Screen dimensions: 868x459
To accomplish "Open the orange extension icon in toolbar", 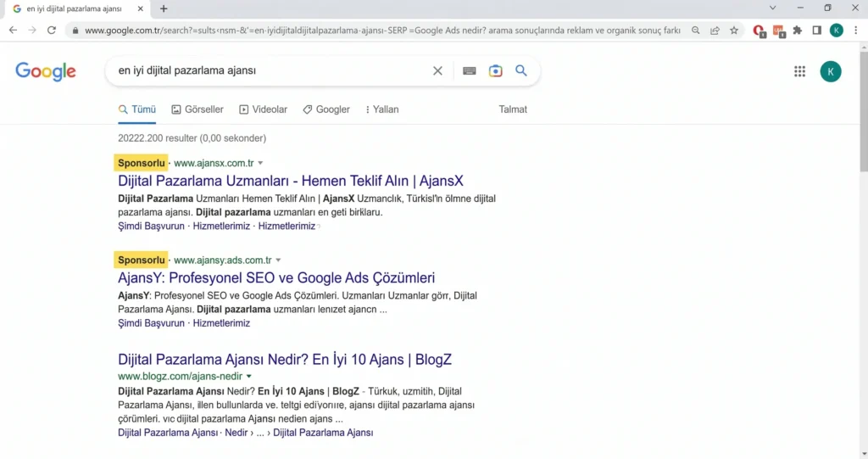I will (x=779, y=31).
